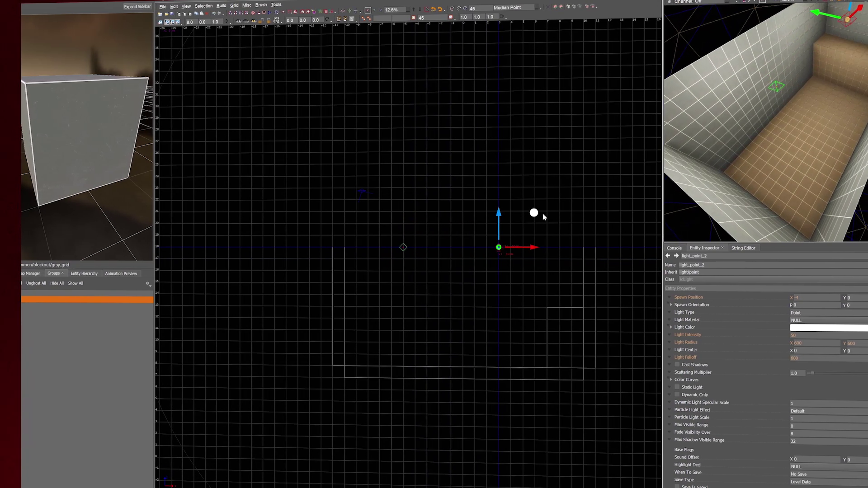The height and width of the screenshot is (488, 868).
Task: Click the Light Intensity value field
Action: coord(829,335)
